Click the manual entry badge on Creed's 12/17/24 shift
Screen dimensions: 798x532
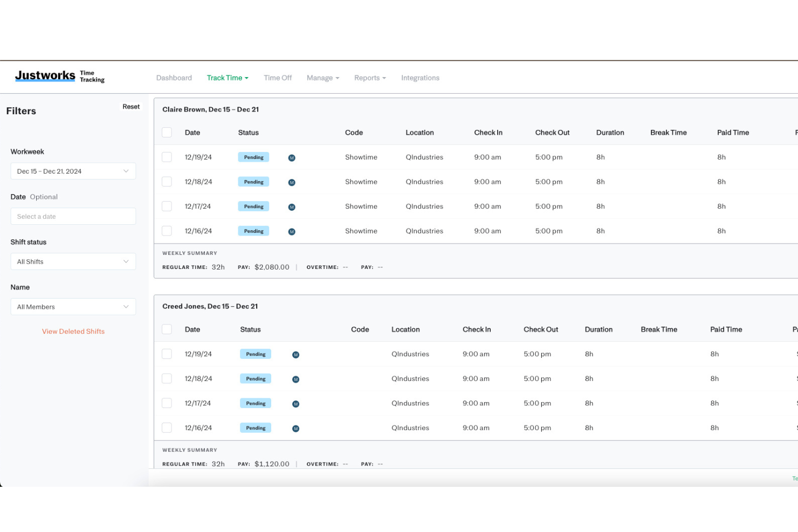point(295,403)
